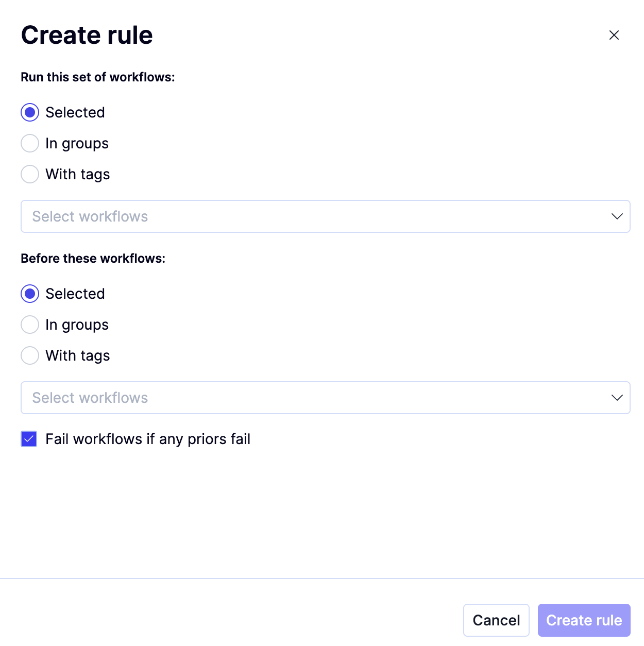
Task: Click the 'With tags' label text in the lower section
Action: click(x=78, y=356)
